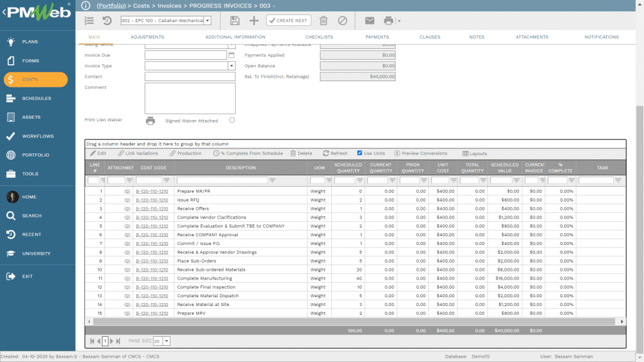644x362 pixels.
Task: Open the calendar picker for Invoice Due
Action: coord(231,55)
